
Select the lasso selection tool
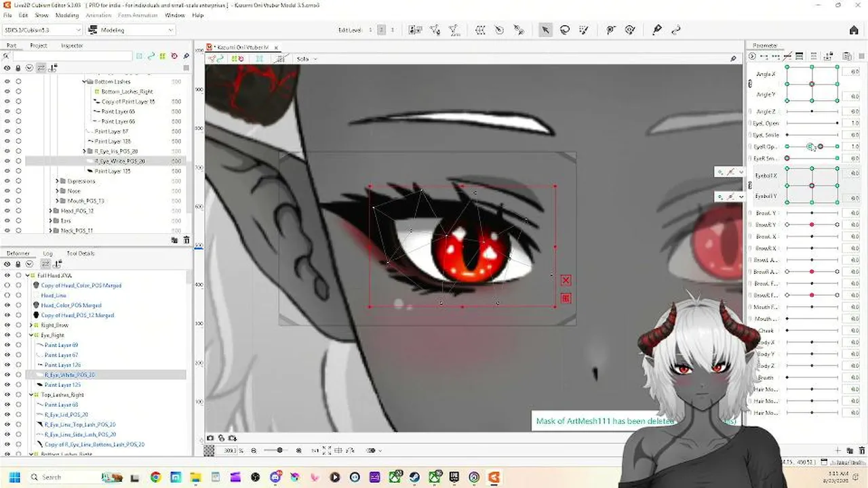point(564,30)
